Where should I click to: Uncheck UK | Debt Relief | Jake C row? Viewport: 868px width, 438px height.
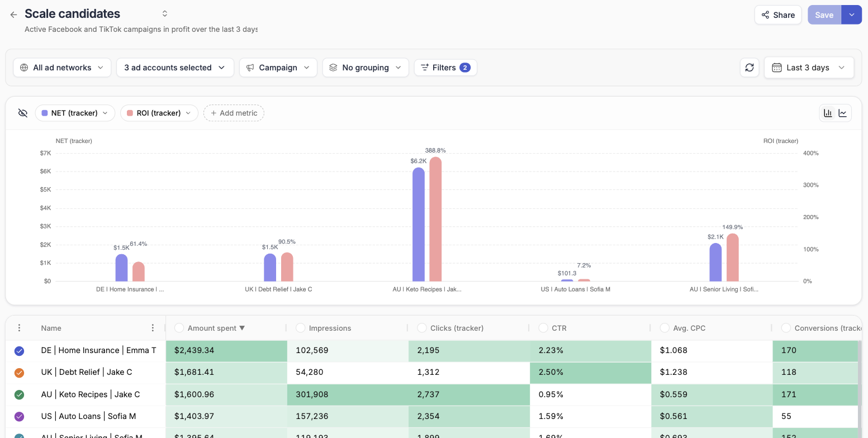(19, 373)
